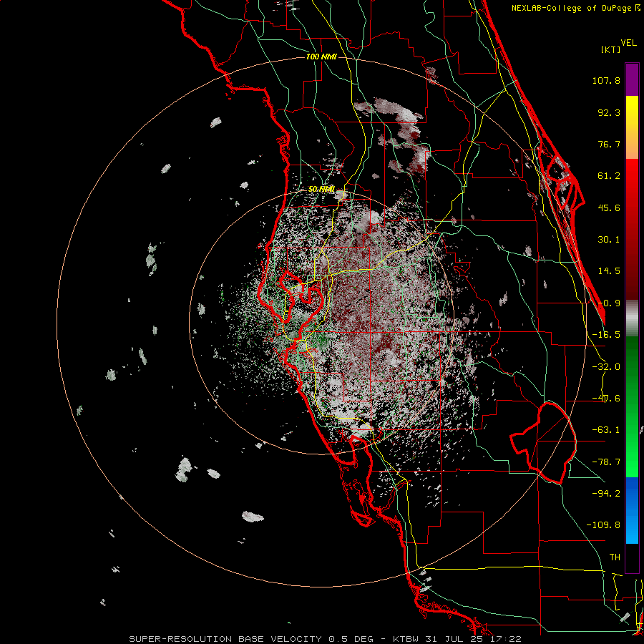This screenshot has height=644, width=644.
Task: Click the -16.5 value on velocity scale
Action: pyautogui.click(x=606, y=335)
